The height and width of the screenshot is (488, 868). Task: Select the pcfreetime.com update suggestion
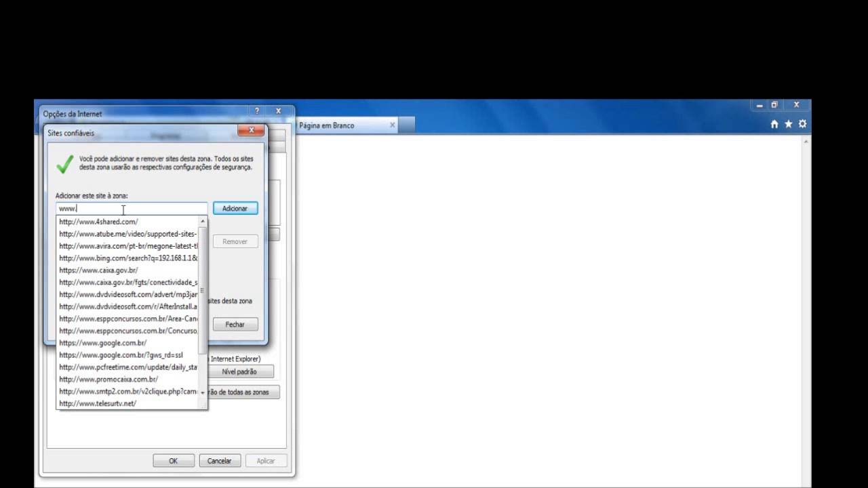tap(127, 367)
